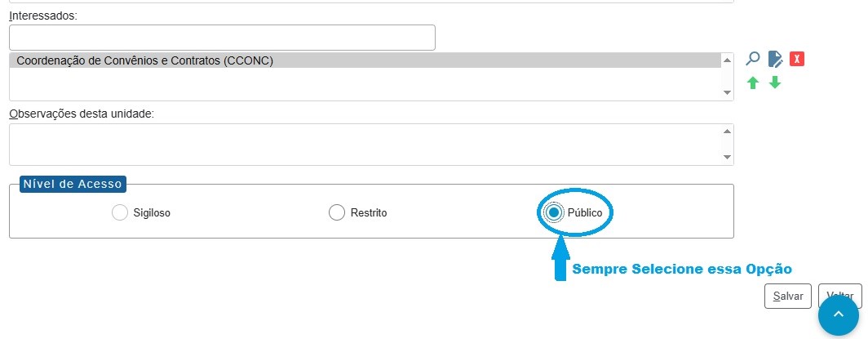Click inside the Observações desta unidade textarea

tap(365, 145)
